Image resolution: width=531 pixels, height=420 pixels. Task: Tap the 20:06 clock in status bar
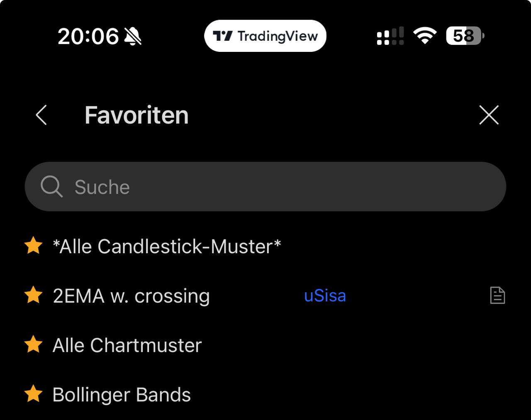click(88, 37)
